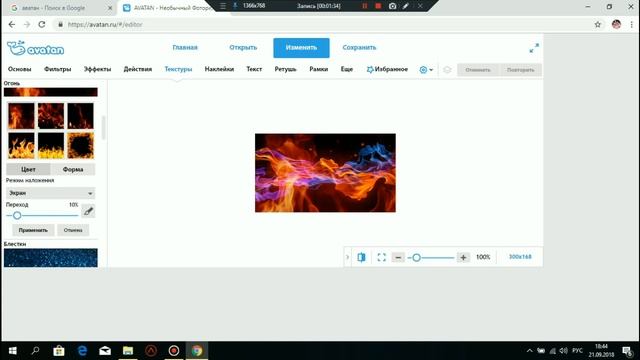Switch to the Форма tab
640x360 pixels.
coord(73,169)
